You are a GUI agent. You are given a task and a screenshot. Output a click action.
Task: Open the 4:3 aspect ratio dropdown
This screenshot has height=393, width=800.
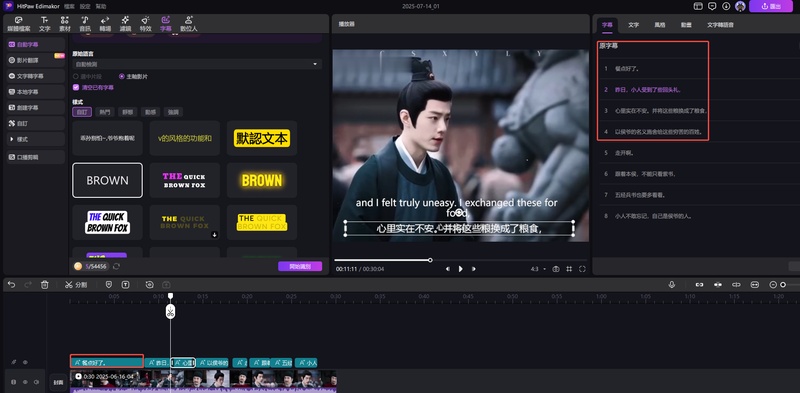pos(538,268)
